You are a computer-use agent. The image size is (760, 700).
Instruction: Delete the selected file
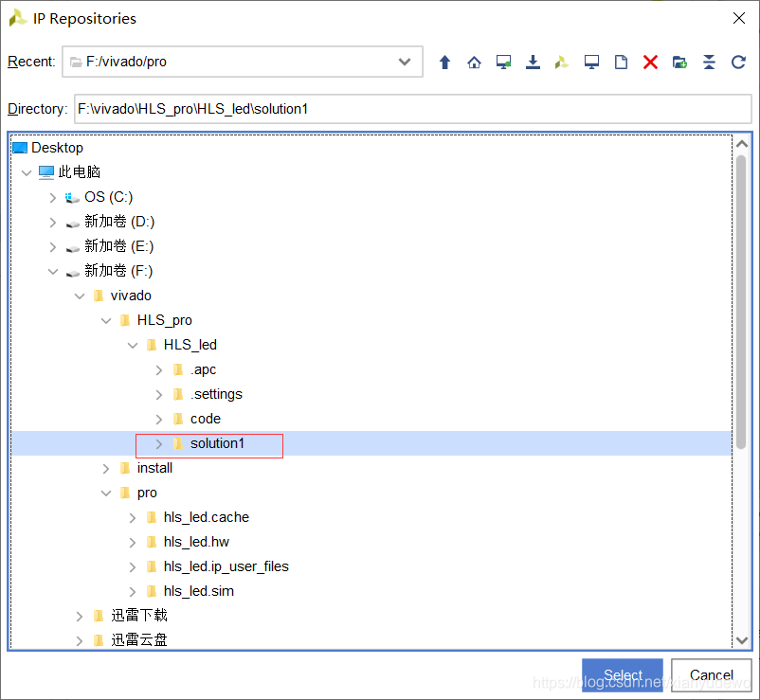coord(648,62)
